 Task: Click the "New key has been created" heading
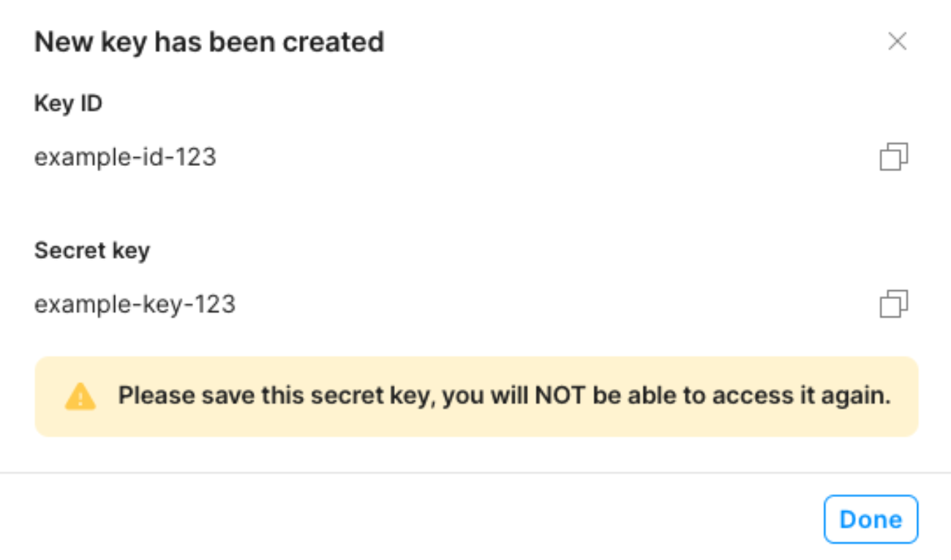[209, 42]
